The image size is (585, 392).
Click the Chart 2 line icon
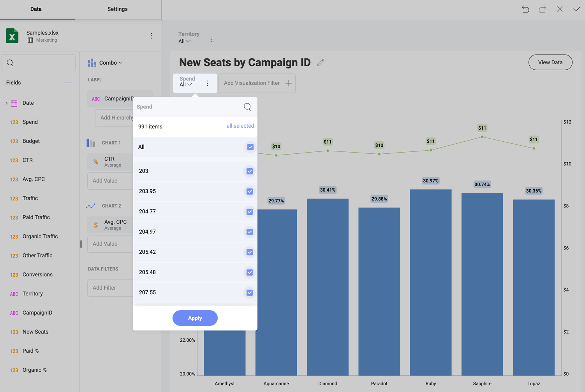pyautogui.click(x=91, y=206)
